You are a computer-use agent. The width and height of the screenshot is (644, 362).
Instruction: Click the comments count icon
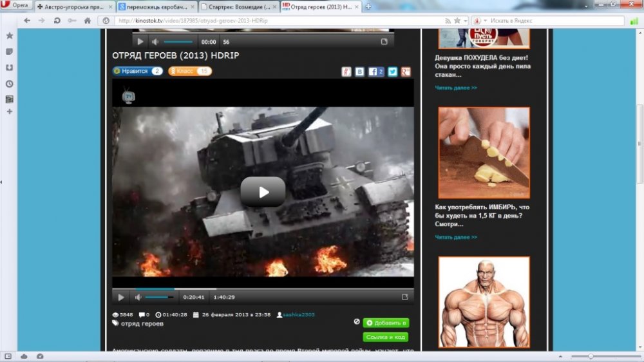pos(142,315)
